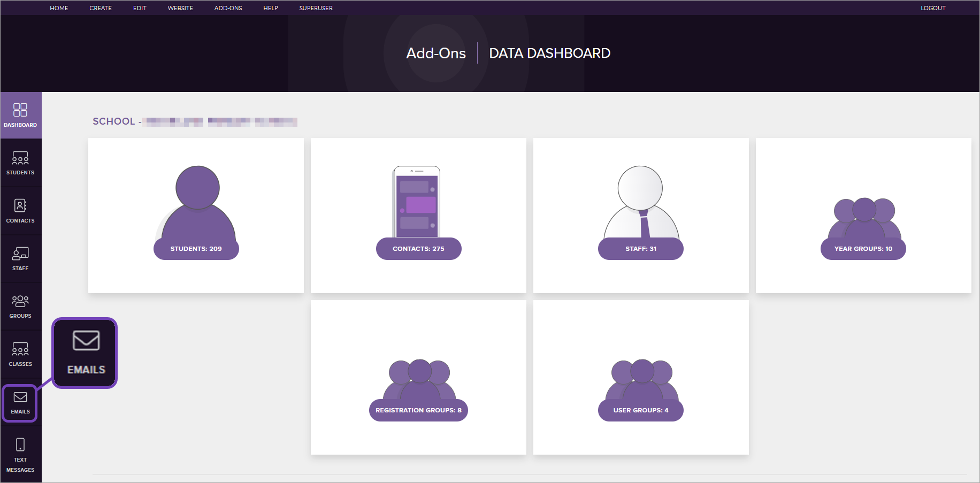Open the Superuser menu
Image resolution: width=980 pixels, height=483 pixels.
tap(316, 8)
